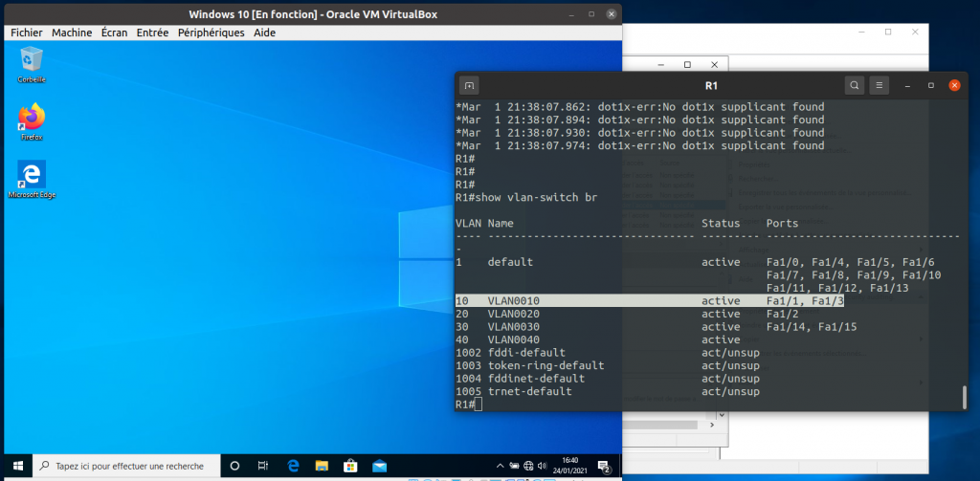Click the VirtualBox window title text

313,13
